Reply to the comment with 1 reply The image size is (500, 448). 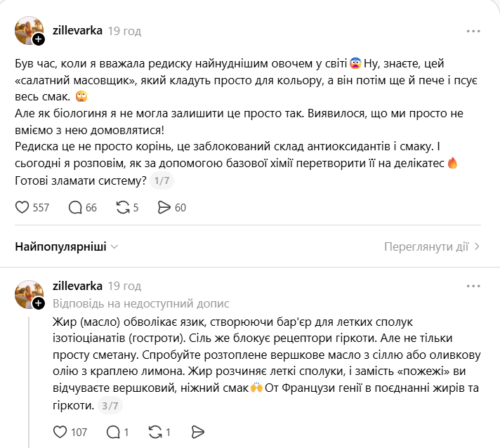pyautogui.click(x=112, y=432)
